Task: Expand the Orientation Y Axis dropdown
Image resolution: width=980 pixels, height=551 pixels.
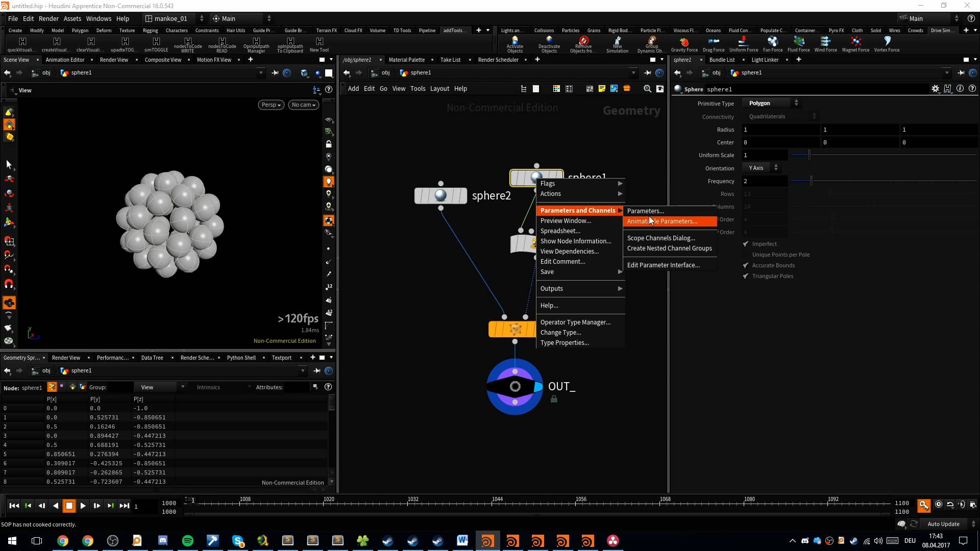Action: tap(762, 168)
